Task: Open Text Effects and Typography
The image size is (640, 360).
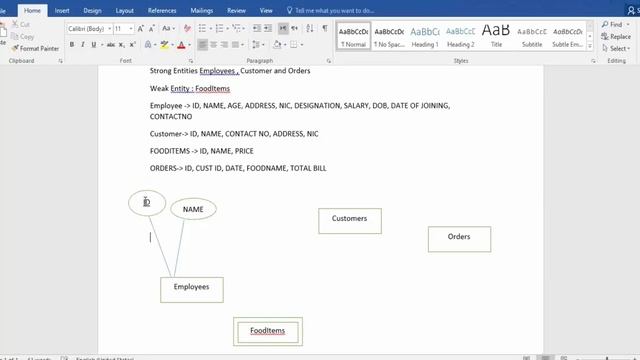Action: [148, 45]
